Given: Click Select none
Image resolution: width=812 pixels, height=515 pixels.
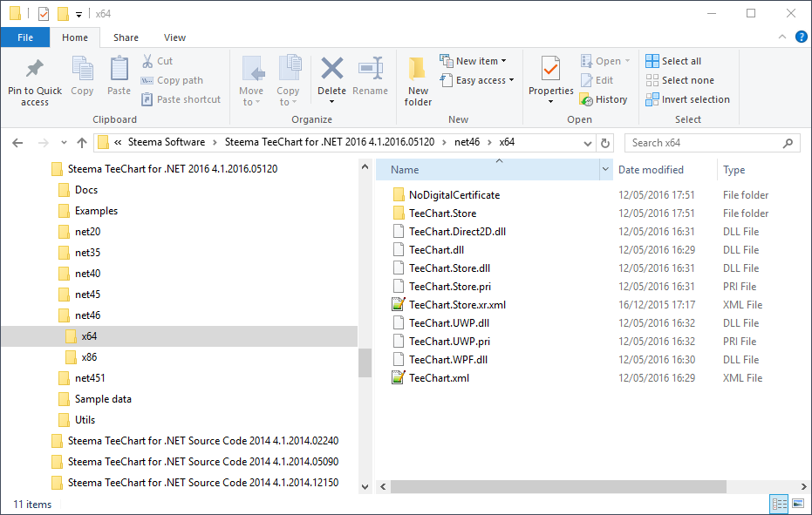Looking at the screenshot, I should (680, 80).
